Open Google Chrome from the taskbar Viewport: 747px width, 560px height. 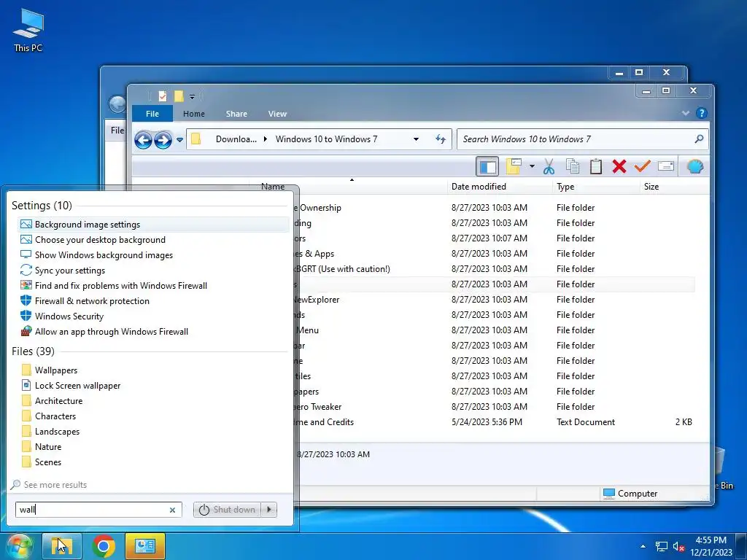click(104, 546)
